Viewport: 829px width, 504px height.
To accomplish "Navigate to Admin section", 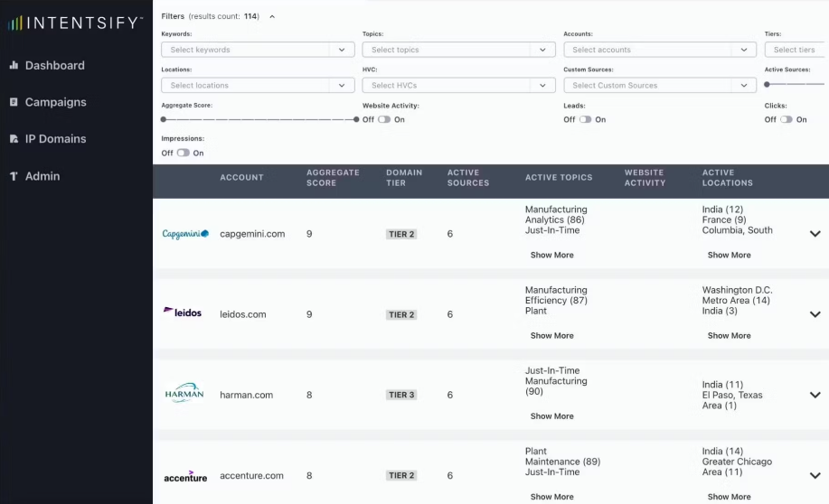I will pos(42,176).
